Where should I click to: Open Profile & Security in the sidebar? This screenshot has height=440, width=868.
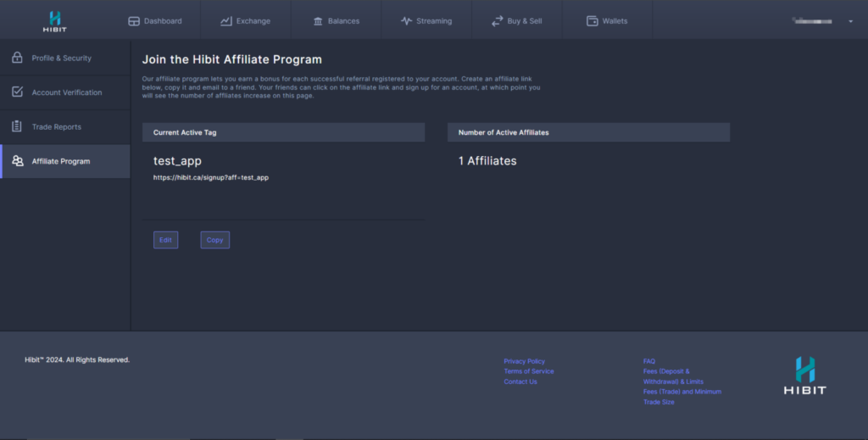[x=65, y=58]
